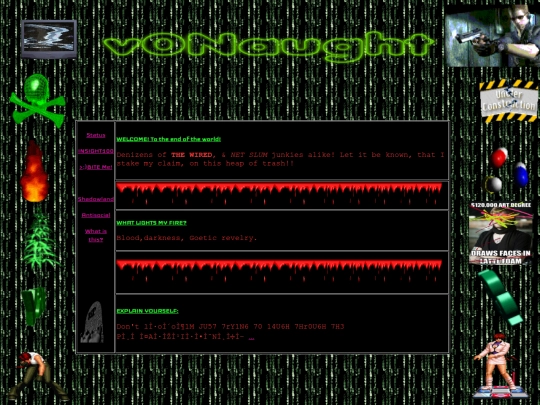This screenshot has height=405, width=540.
Task: Click the burning flame graphic
Action: tap(34, 171)
